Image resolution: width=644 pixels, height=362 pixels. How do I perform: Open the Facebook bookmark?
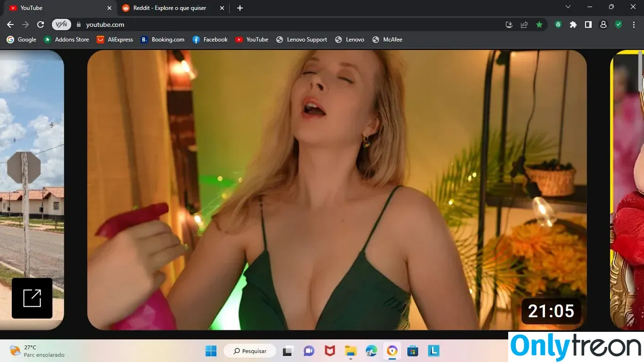pos(210,40)
